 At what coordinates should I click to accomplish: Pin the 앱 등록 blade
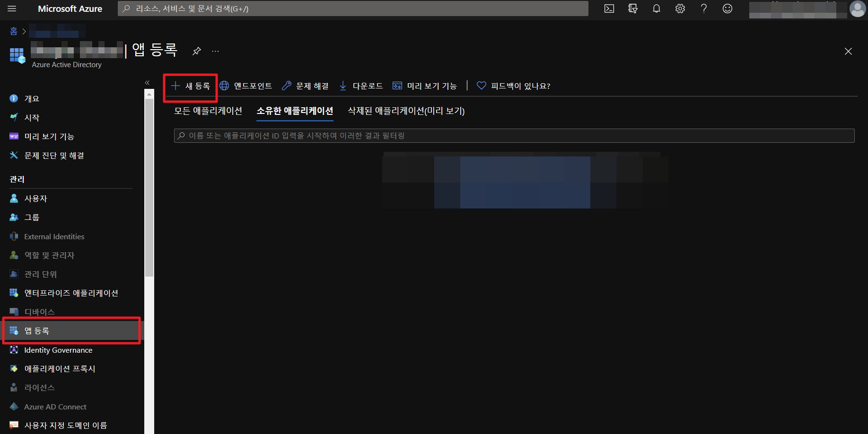click(x=197, y=51)
